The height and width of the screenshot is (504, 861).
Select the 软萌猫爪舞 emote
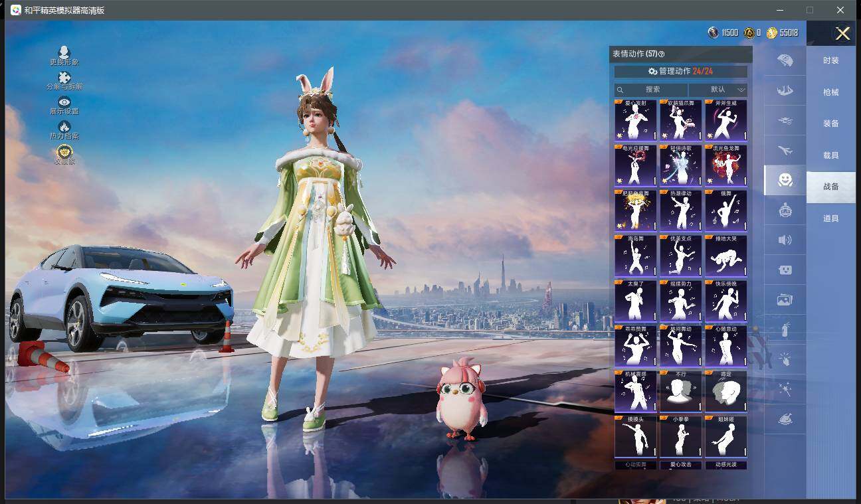click(681, 120)
